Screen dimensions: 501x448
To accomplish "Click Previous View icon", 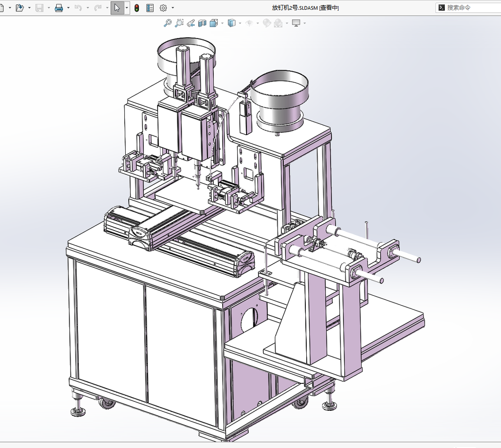I will [x=191, y=23].
